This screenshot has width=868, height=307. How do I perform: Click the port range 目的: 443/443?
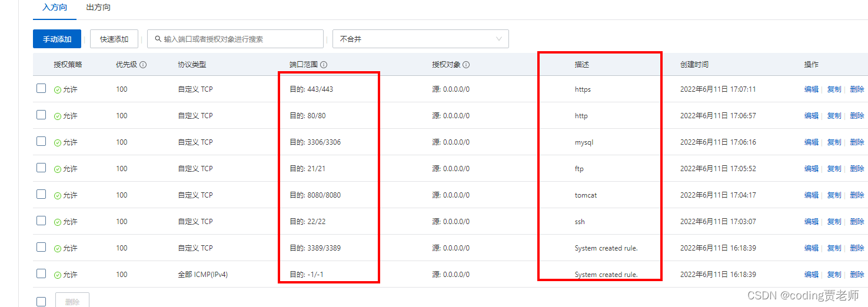click(311, 89)
